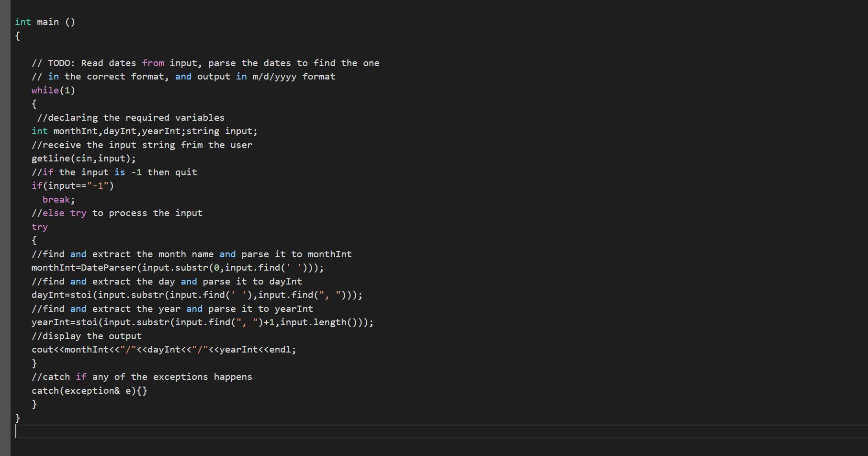The image size is (868, 456).
Task: Click the 'break;' statement
Action: click(58, 200)
